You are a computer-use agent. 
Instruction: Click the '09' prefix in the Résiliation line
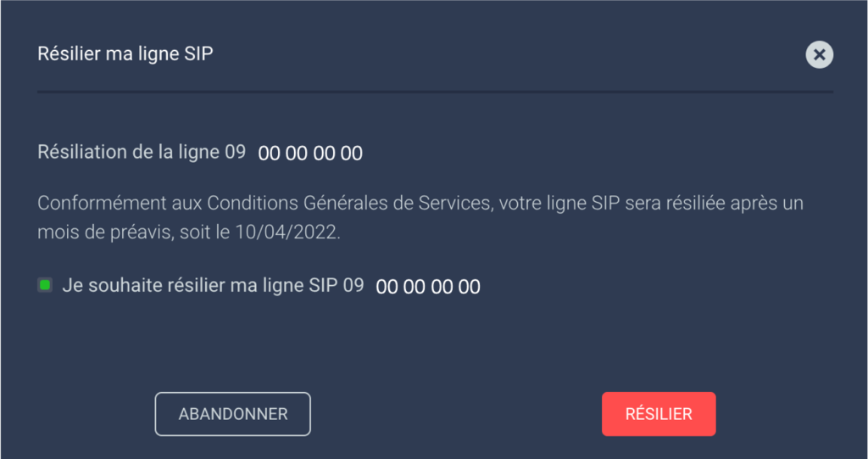click(x=235, y=152)
